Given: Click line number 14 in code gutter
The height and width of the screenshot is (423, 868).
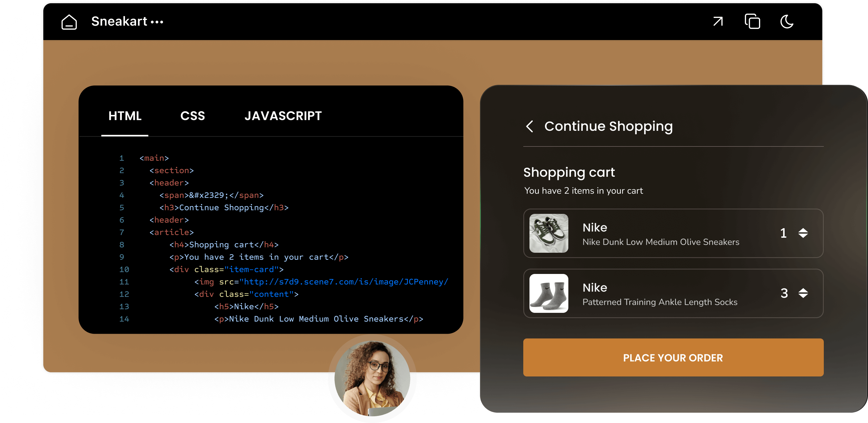Looking at the screenshot, I should click(124, 319).
